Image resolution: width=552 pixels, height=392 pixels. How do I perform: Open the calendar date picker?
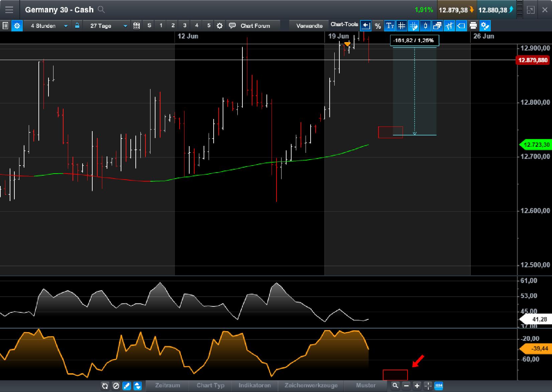coord(136,25)
